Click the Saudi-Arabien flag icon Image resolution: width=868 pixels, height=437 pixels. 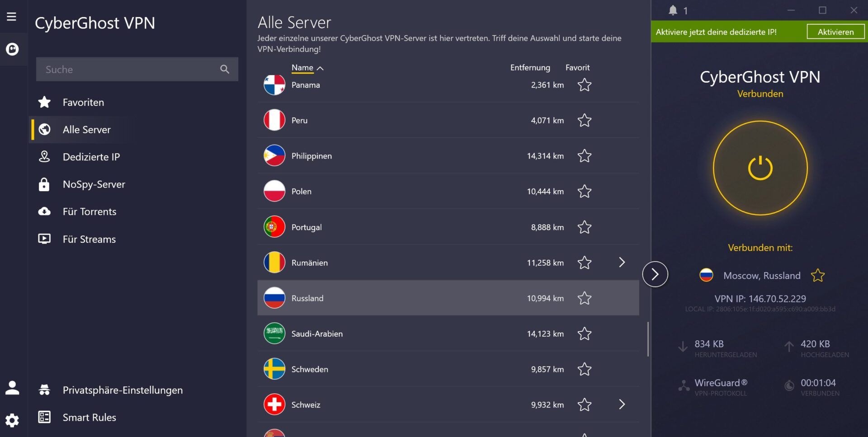pyautogui.click(x=274, y=334)
